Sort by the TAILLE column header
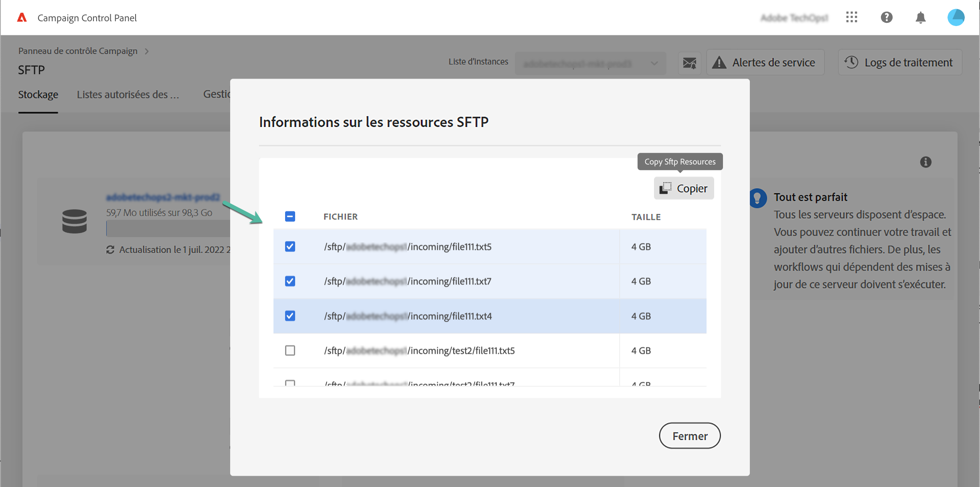This screenshot has height=487, width=980. pyautogui.click(x=646, y=217)
